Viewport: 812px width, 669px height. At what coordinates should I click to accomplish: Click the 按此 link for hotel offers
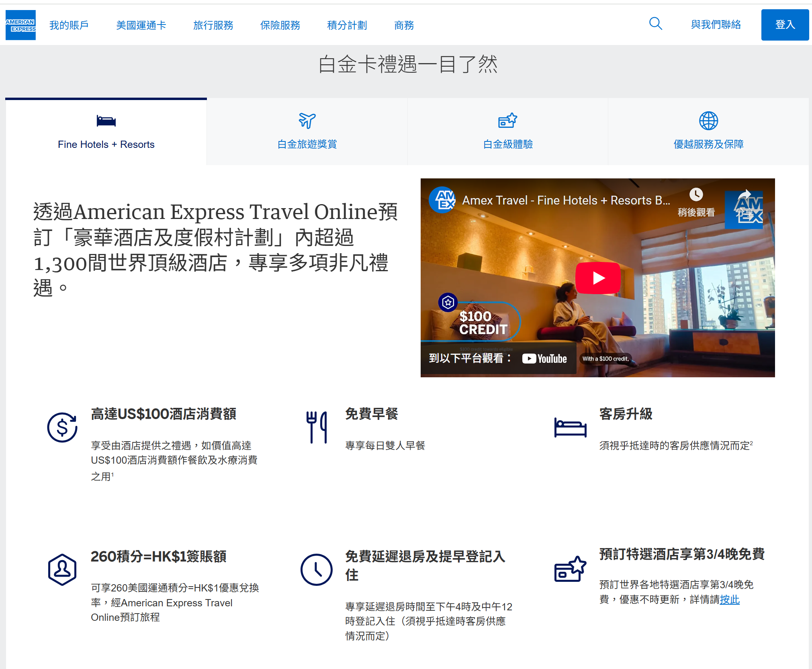pos(730,599)
